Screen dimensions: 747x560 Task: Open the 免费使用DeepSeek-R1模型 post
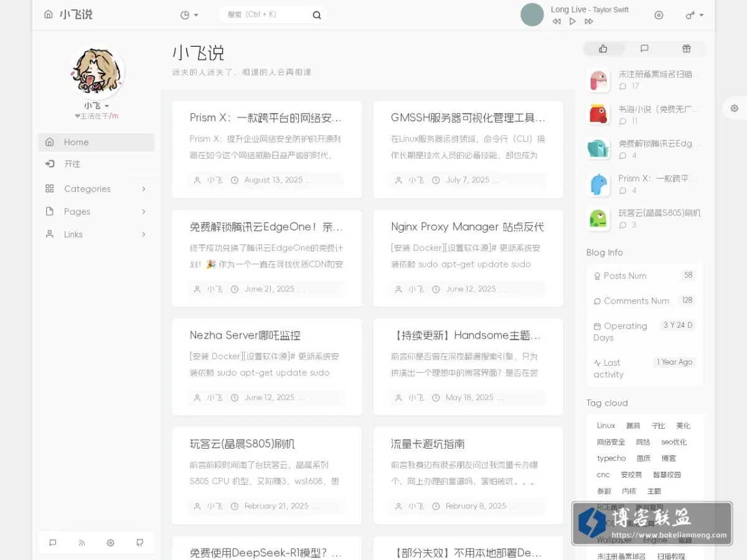point(266,553)
